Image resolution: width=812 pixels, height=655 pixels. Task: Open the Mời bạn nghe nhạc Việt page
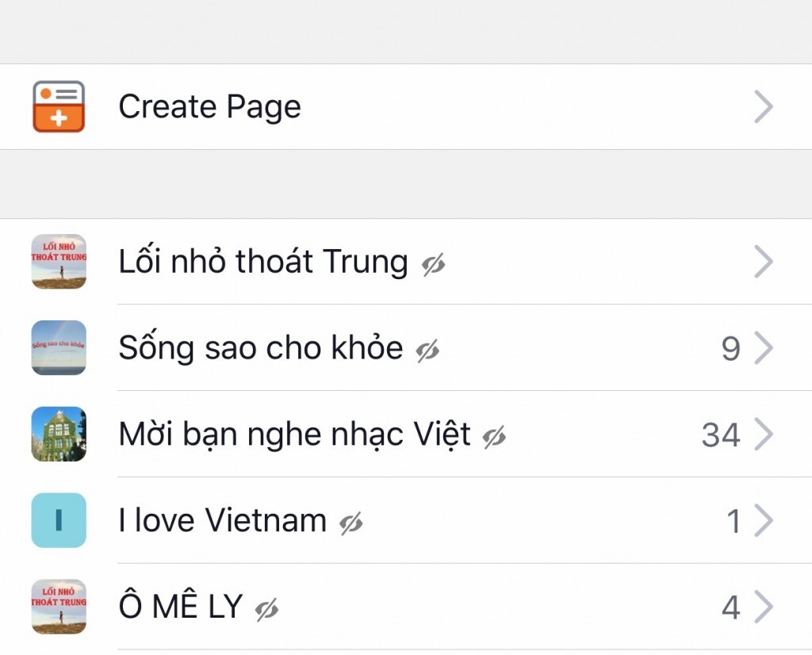[294, 434]
